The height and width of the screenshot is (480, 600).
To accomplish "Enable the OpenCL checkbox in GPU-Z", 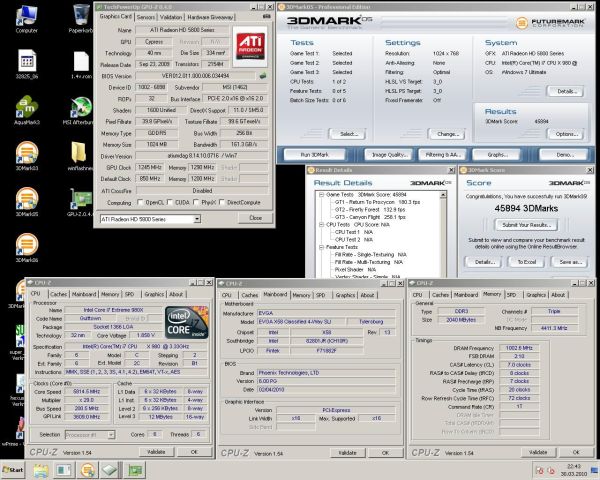I will (x=140, y=202).
